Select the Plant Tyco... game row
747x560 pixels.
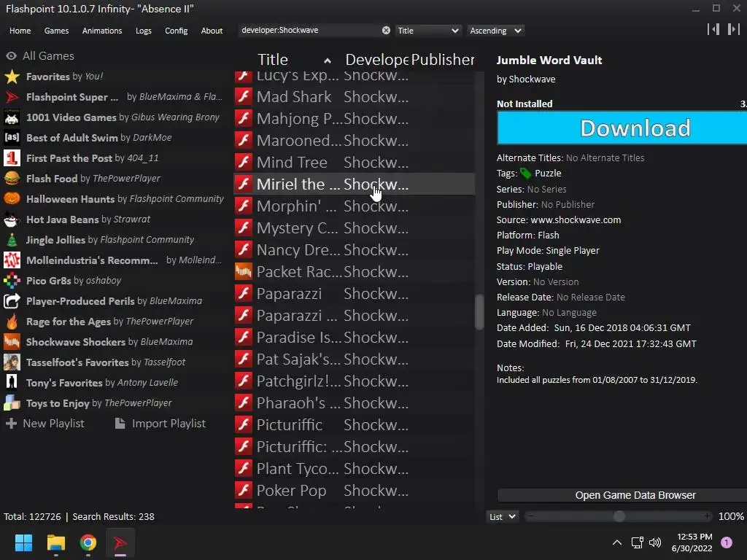(x=355, y=469)
